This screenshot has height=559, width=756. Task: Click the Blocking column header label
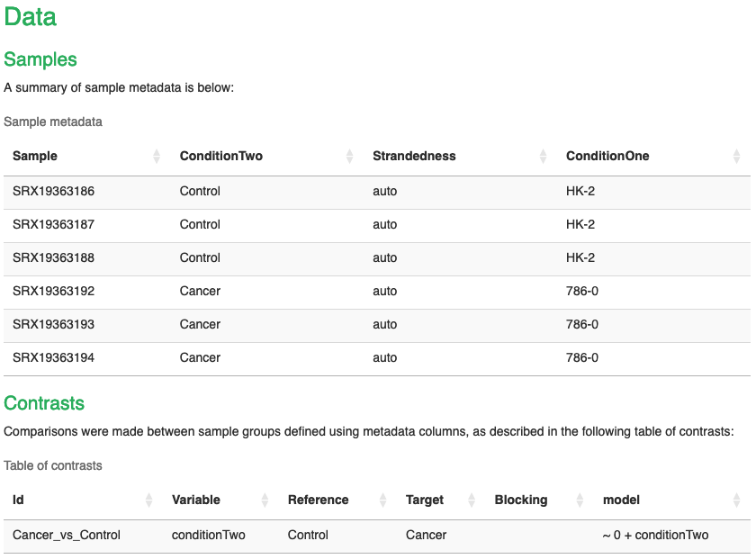[521, 500]
